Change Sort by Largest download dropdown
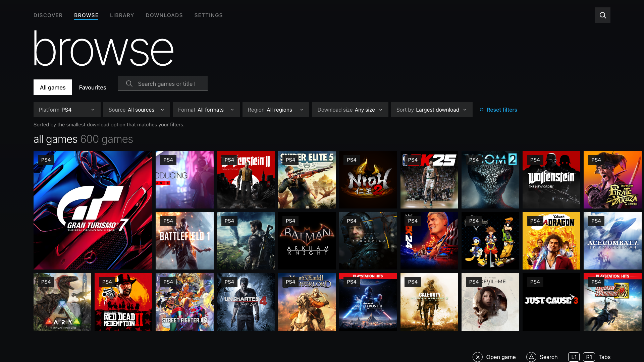The image size is (644, 362). (432, 110)
